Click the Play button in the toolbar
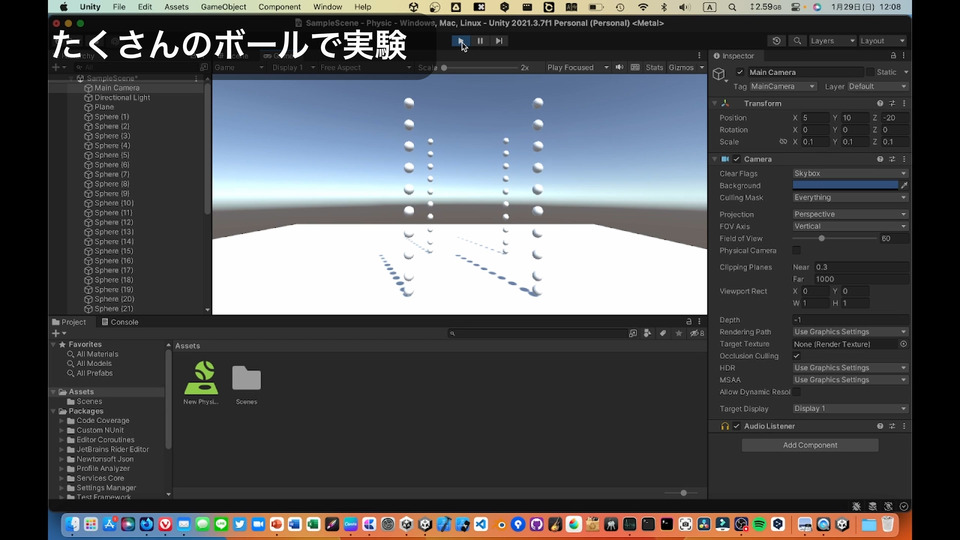Image resolution: width=960 pixels, height=540 pixels. [x=460, y=41]
